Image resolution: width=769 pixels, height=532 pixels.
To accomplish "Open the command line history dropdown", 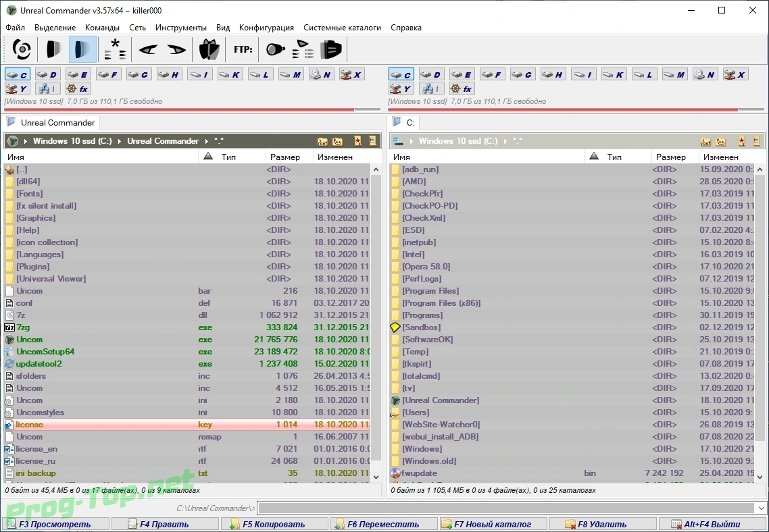I will coord(761,508).
